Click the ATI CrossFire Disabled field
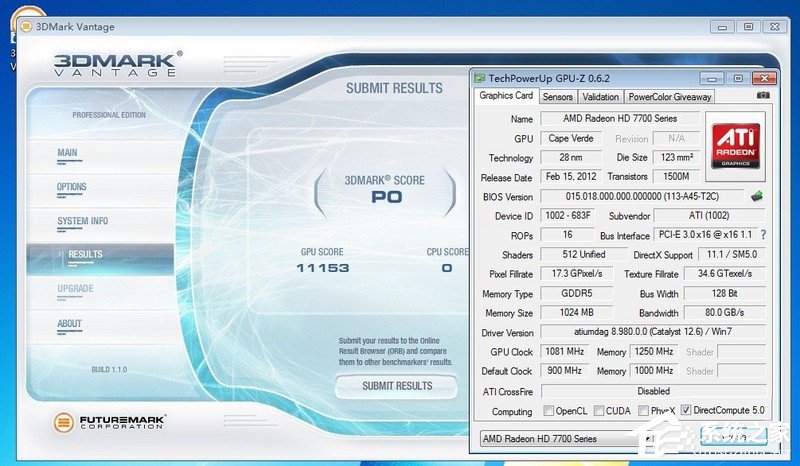Screen dimensions: 800x466 (653, 391)
